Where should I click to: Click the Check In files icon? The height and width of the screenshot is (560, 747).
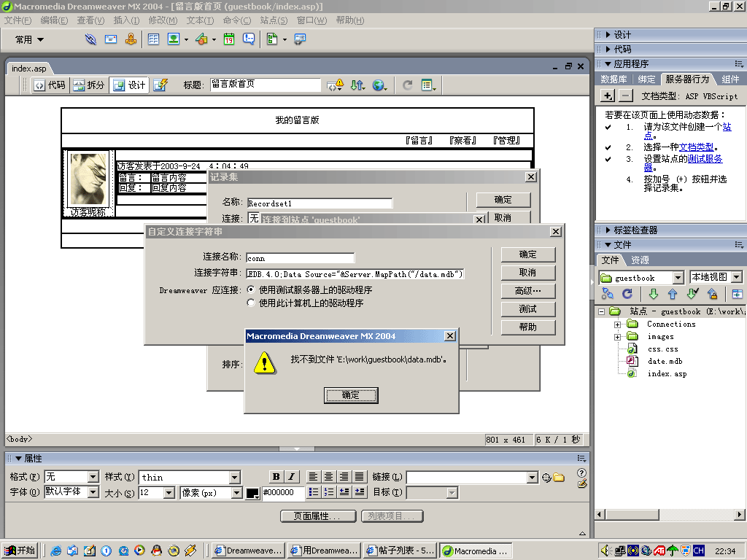(x=713, y=294)
